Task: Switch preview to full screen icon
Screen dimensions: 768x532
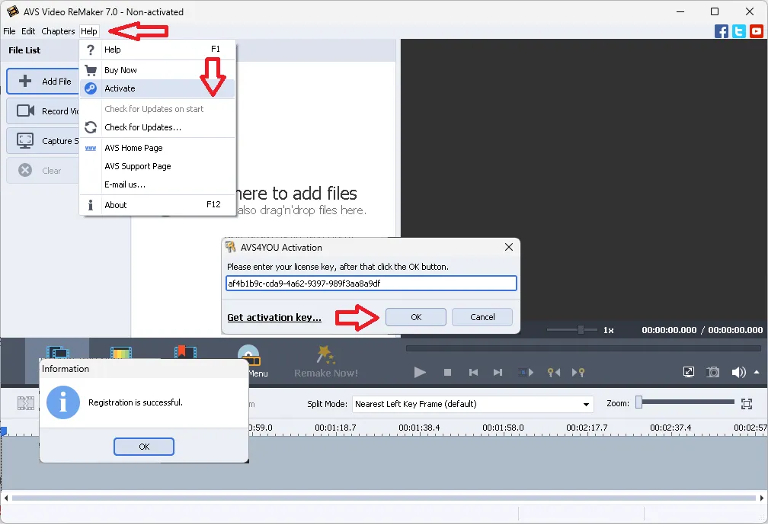Action: pos(689,372)
